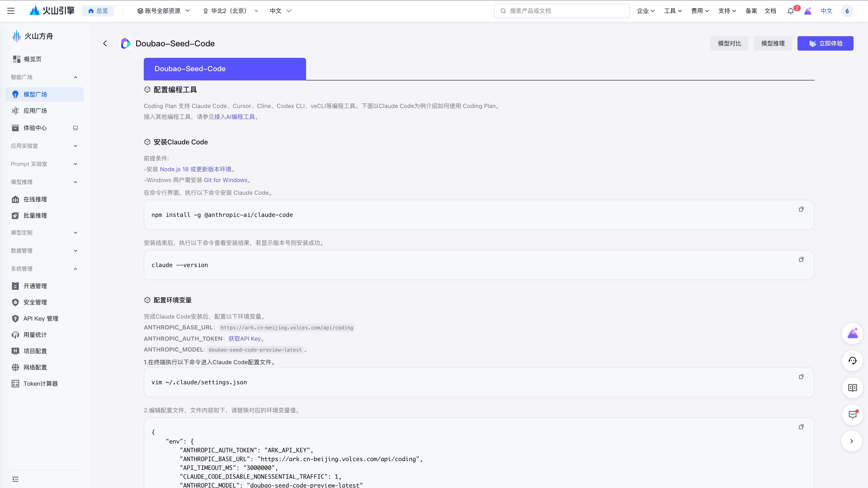The height and width of the screenshot is (488, 868).
Task: Open customer service headset floating icon
Action: (852, 361)
